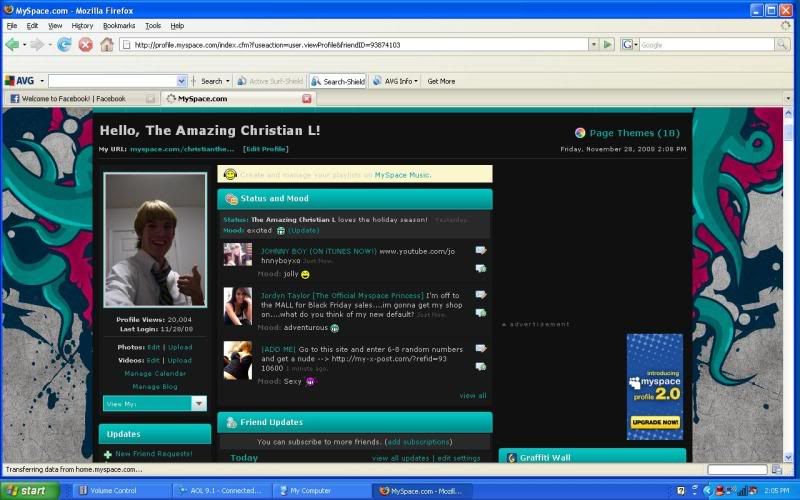Image resolution: width=800 pixels, height=500 pixels.
Task: Click the profile photo thumbnail
Action: [155, 240]
